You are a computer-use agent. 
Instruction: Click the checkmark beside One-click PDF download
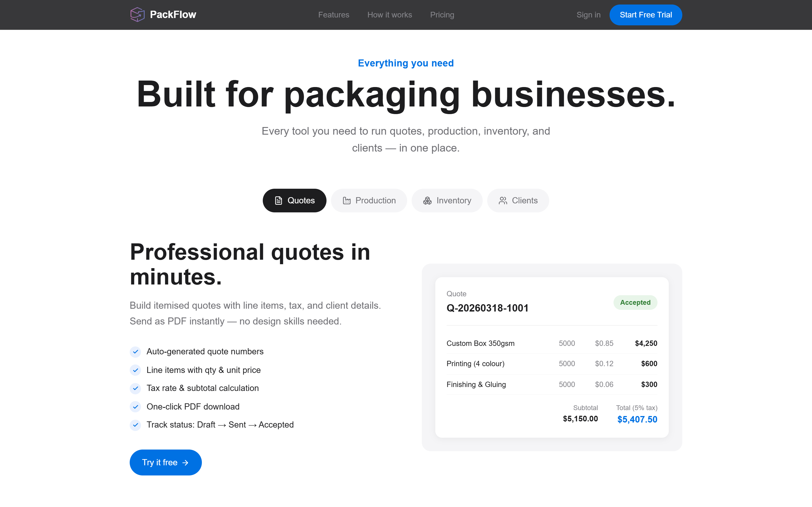tap(135, 407)
